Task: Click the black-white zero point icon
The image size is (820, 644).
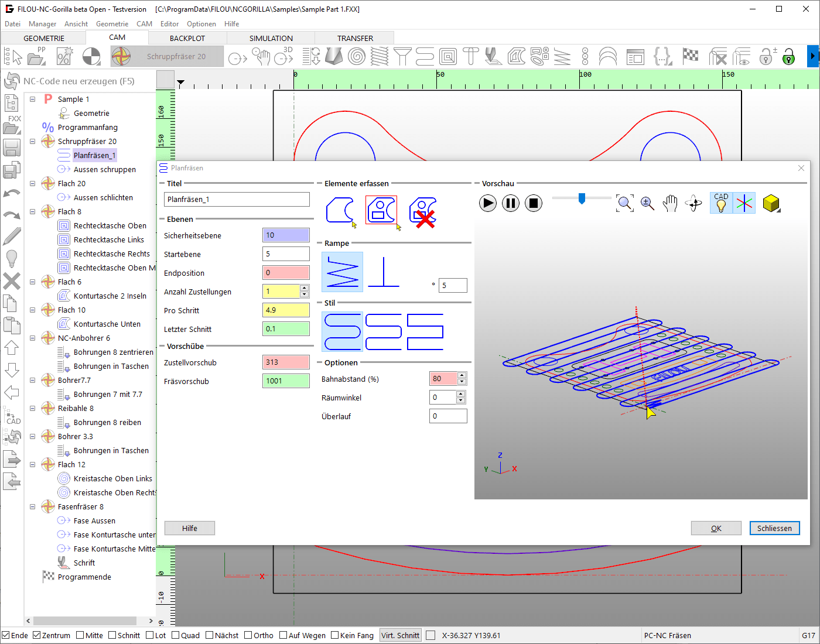Action: [x=91, y=57]
